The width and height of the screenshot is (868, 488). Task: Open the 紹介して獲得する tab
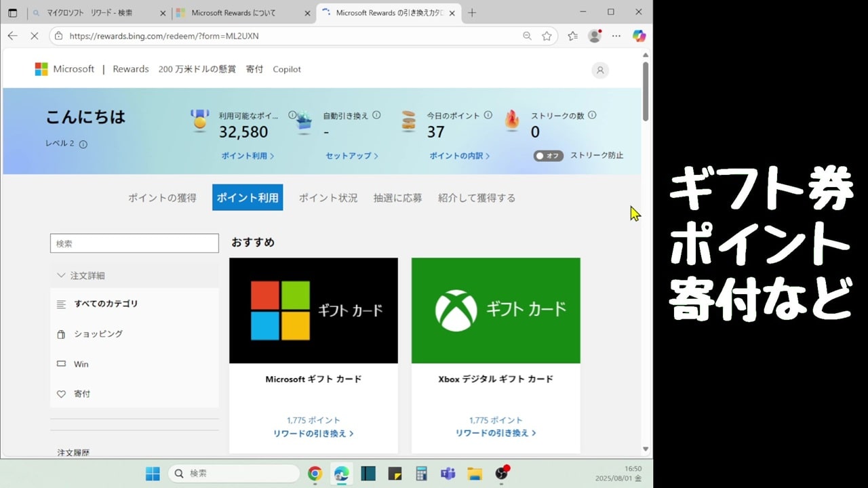click(477, 198)
